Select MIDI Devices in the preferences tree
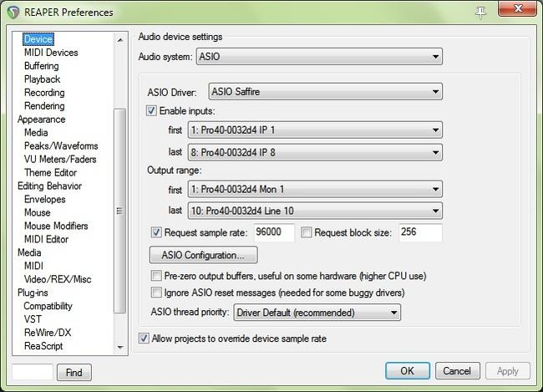Screen dimensions: 543x392 (x=51, y=53)
